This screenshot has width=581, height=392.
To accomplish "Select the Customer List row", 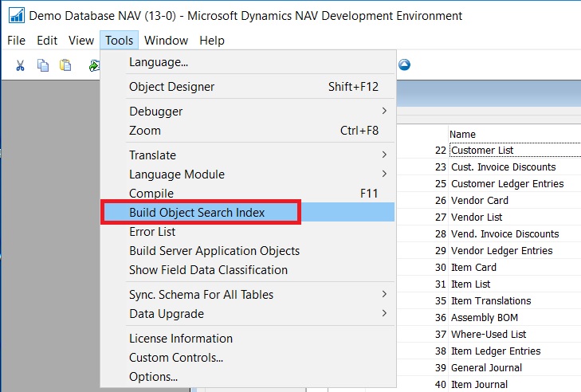I will 482,151.
